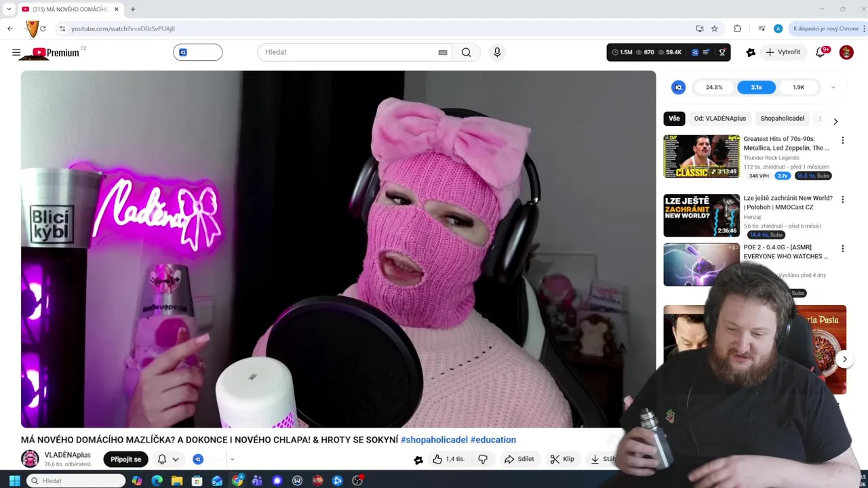868x488 pixels.
Task: Open the YouTube hamburger guide menu
Action: click(16, 52)
